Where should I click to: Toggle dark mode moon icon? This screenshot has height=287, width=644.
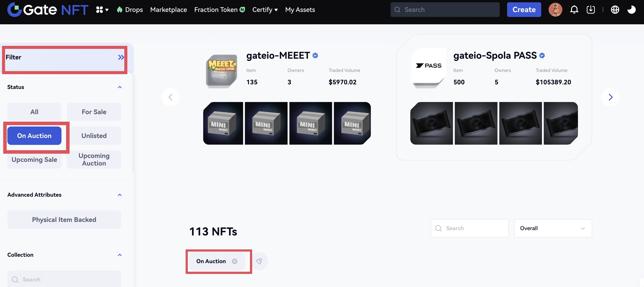[631, 10]
